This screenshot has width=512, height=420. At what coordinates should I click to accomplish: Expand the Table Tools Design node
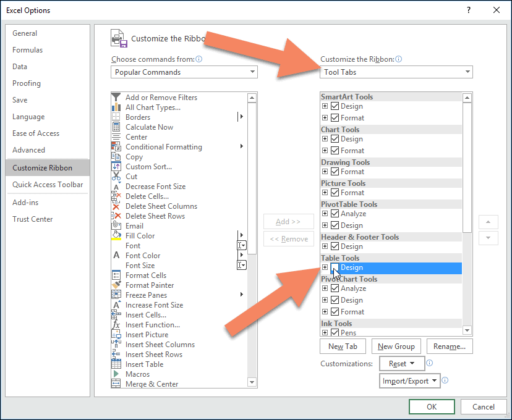pyautogui.click(x=325, y=267)
